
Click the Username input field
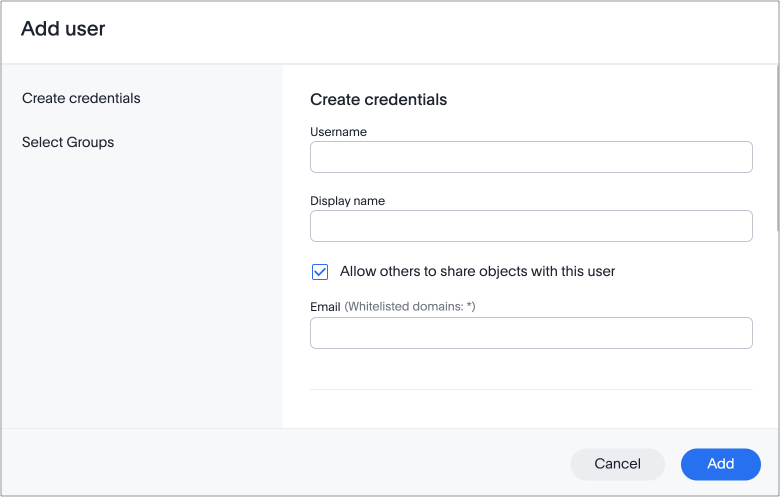531,157
